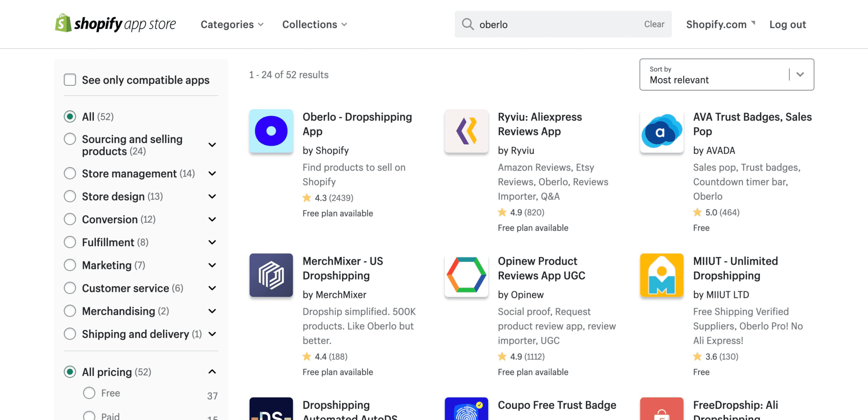
Task: Select the AVA Trust Badges app icon
Action: click(661, 131)
